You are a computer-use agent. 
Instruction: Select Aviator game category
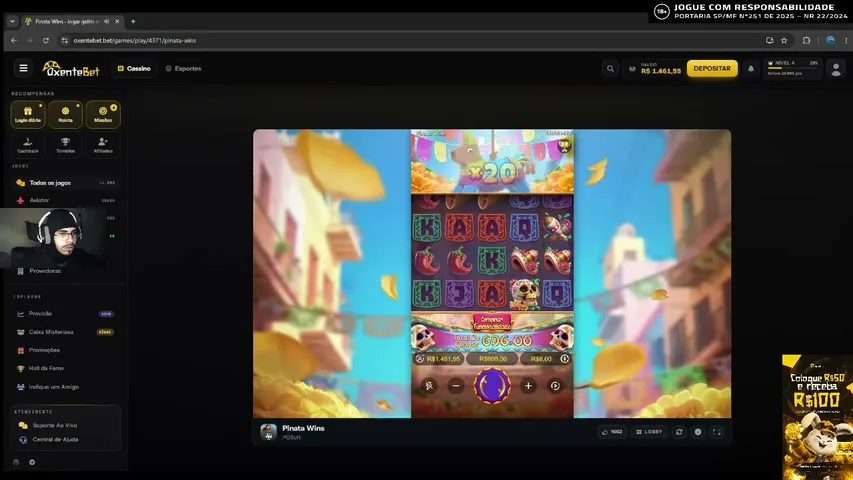(x=65, y=200)
